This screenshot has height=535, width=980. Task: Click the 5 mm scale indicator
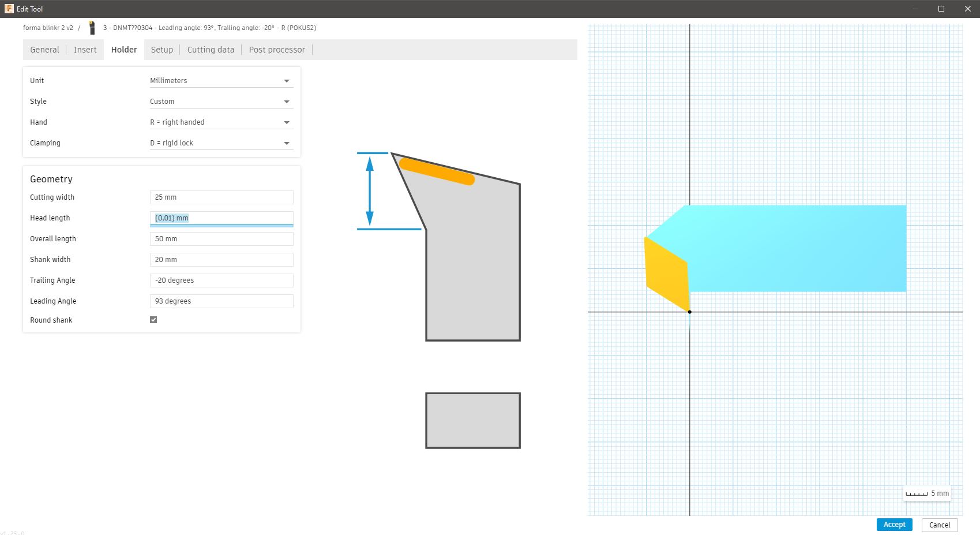click(x=926, y=493)
